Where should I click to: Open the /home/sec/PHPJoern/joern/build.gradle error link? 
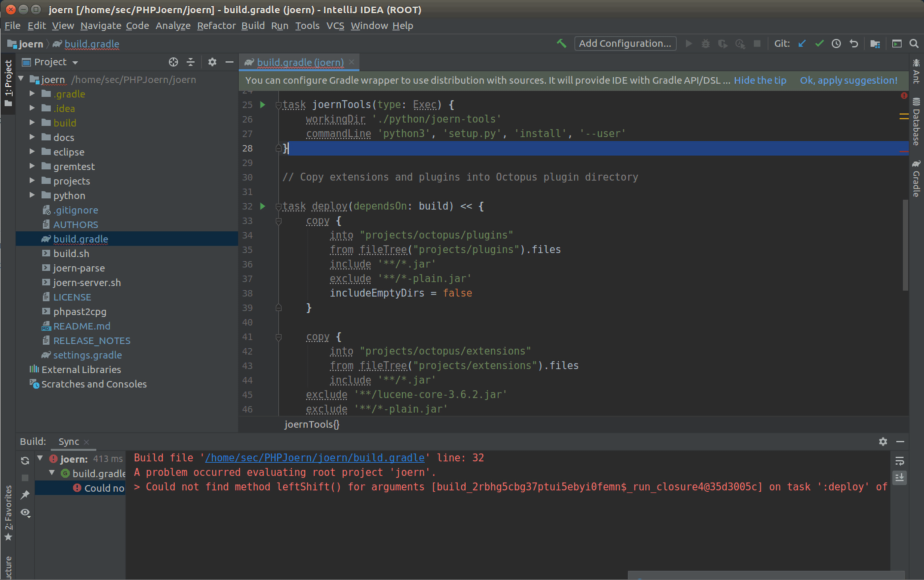click(x=315, y=458)
